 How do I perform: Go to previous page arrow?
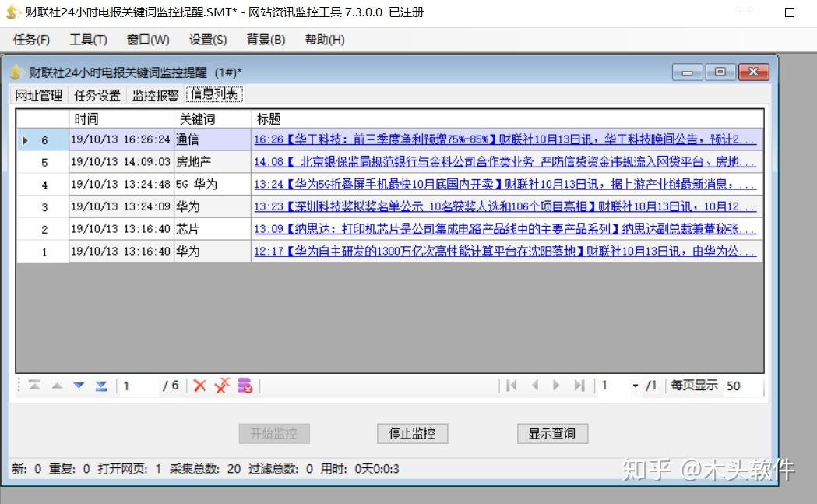tap(534, 385)
